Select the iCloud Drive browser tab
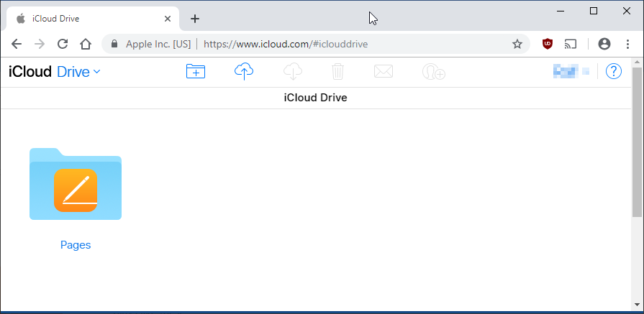Screen dimensions: 644x314 92,19
